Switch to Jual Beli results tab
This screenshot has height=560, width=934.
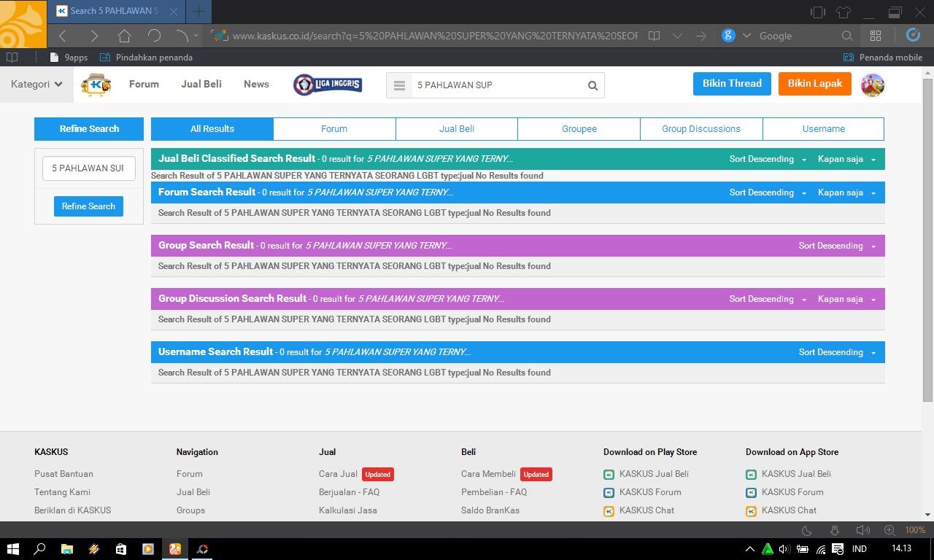457,128
